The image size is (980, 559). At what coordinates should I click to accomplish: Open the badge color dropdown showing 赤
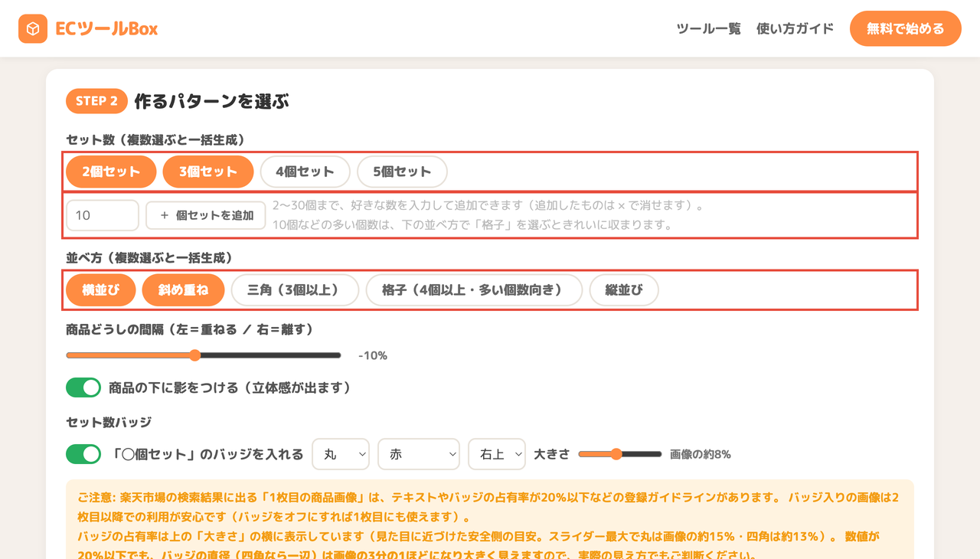pos(419,454)
